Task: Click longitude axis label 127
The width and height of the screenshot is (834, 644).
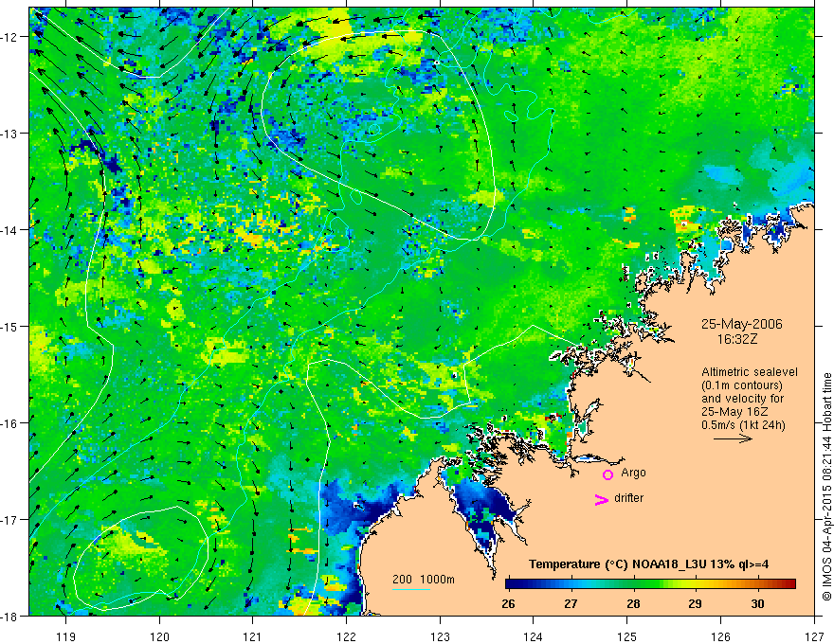Action: (814, 636)
